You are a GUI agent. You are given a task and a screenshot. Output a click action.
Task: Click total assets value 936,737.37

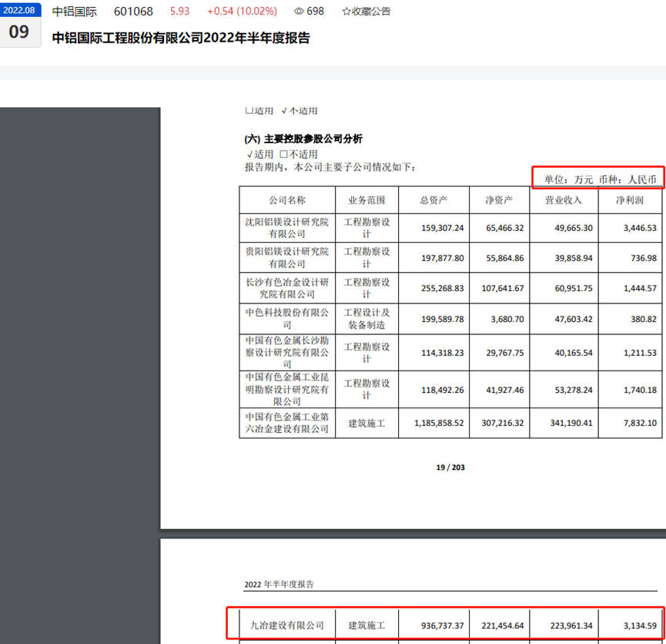[x=442, y=626]
